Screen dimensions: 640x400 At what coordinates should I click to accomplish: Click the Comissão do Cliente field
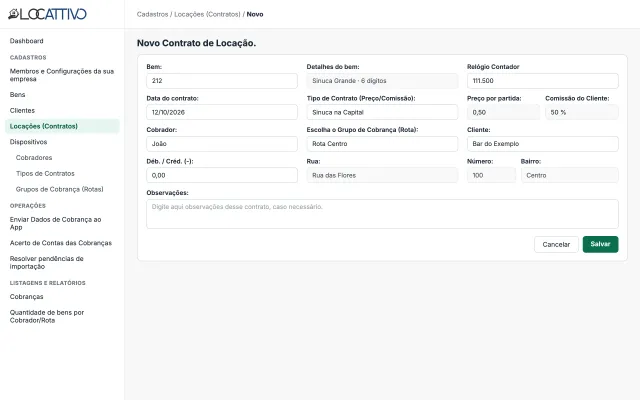pyautogui.click(x=582, y=112)
